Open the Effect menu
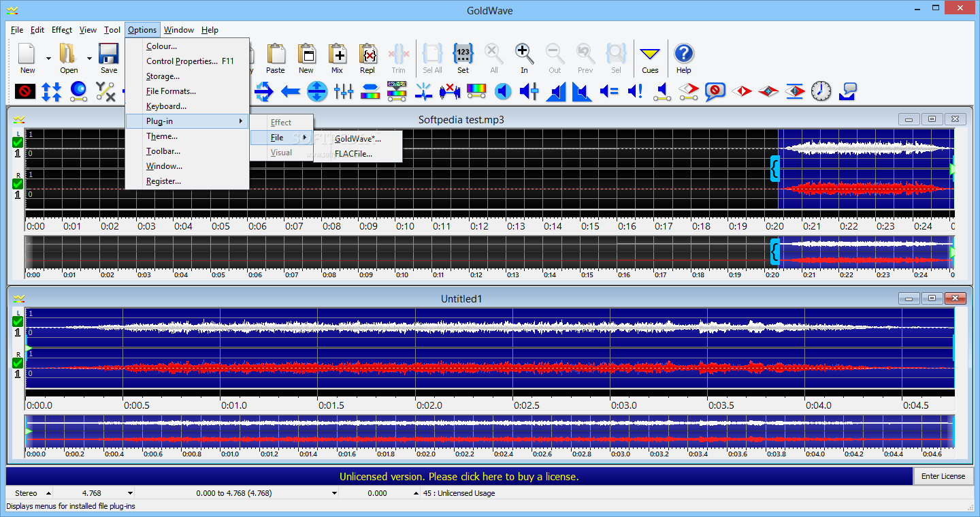 [x=62, y=30]
